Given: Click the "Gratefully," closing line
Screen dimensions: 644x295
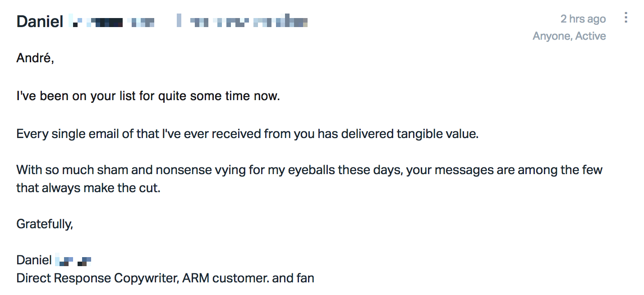Looking at the screenshot, I should [x=45, y=224].
